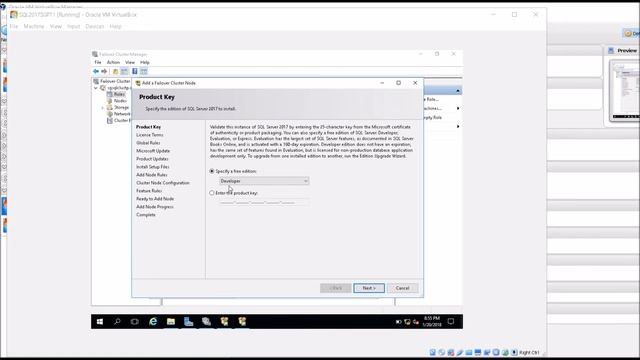Click the product key input field
This screenshot has height=360, width=640.
coord(264,202)
